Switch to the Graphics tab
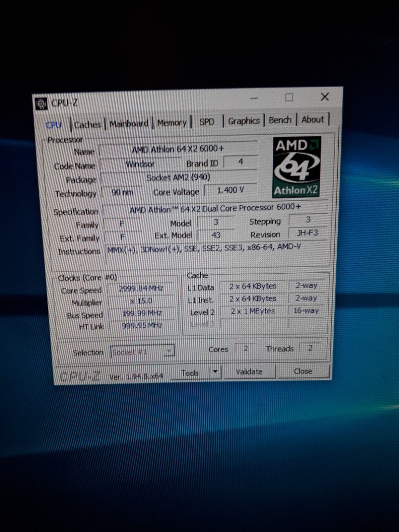 [243, 121]
